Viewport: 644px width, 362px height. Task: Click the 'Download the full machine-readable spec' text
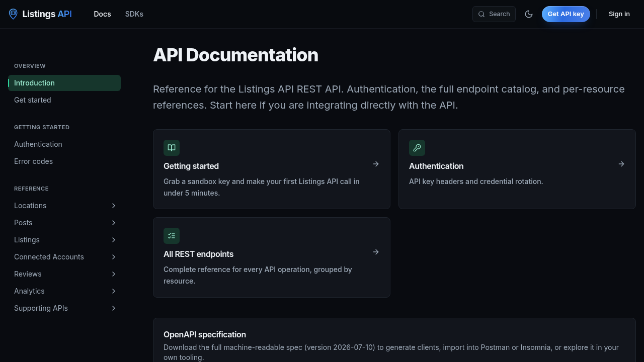pyautogui.click(x=391, y=352)
